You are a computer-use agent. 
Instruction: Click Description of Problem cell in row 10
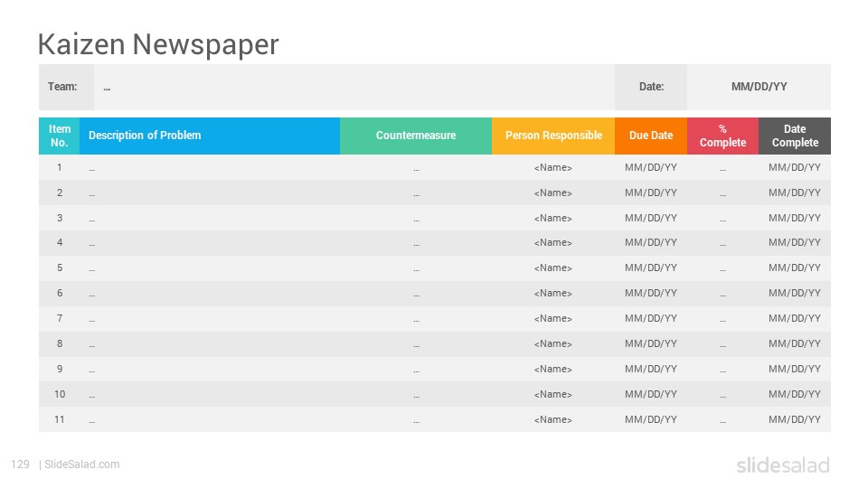point(210,395)
